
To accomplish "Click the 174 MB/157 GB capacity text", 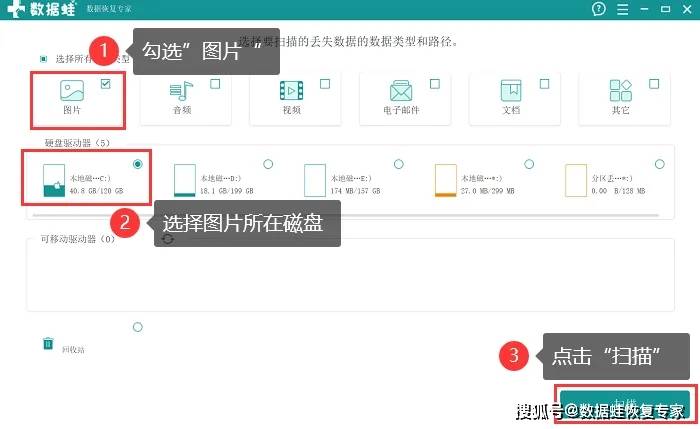I will click(x=355, y=191).
